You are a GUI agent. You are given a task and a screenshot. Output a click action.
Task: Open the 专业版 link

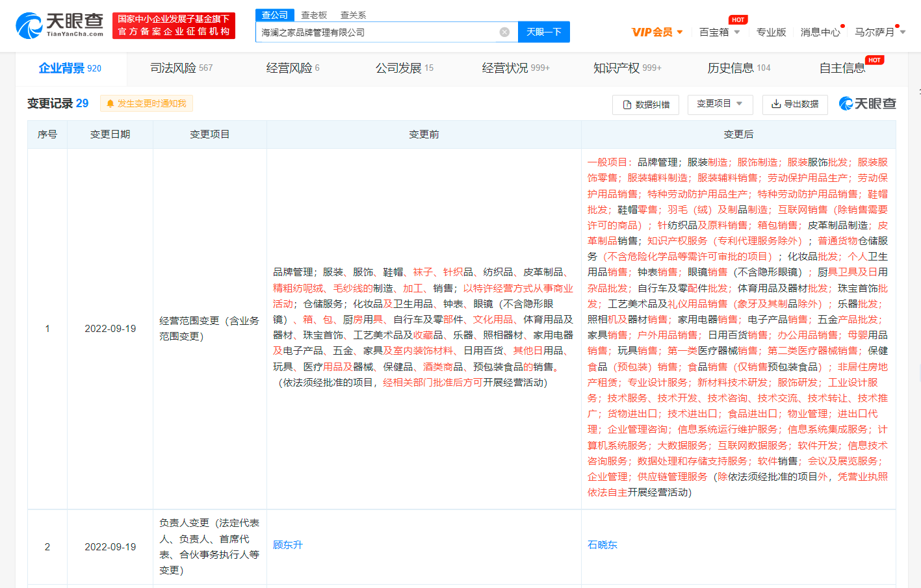(x=771, y=32)
